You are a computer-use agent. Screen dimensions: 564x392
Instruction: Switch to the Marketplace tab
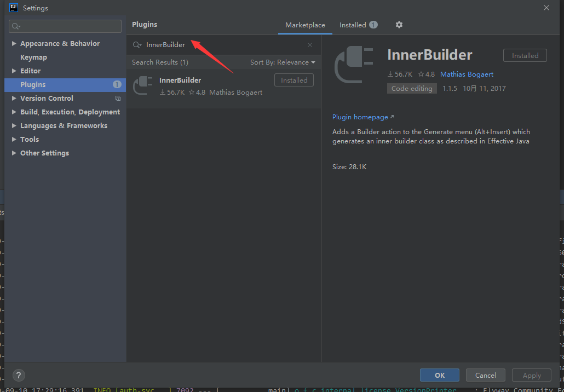pos(305,25)
